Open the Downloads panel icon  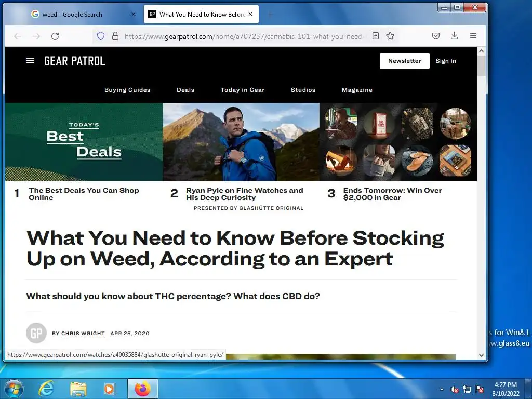click(455, 36)
